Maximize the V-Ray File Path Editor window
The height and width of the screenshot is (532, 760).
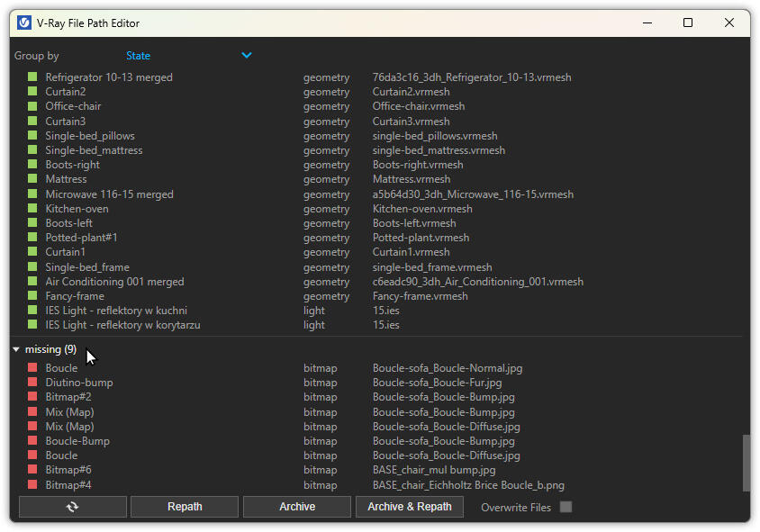(688, 23)
